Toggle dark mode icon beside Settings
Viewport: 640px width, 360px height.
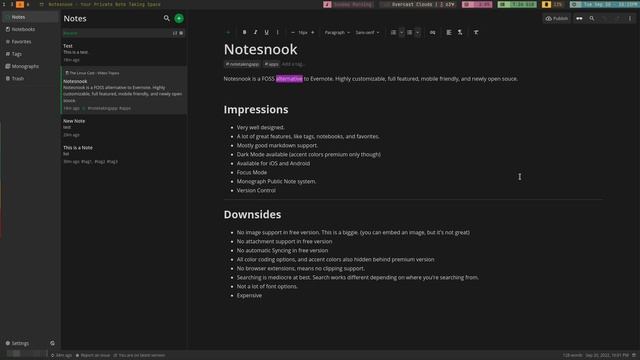coord(52,343)
